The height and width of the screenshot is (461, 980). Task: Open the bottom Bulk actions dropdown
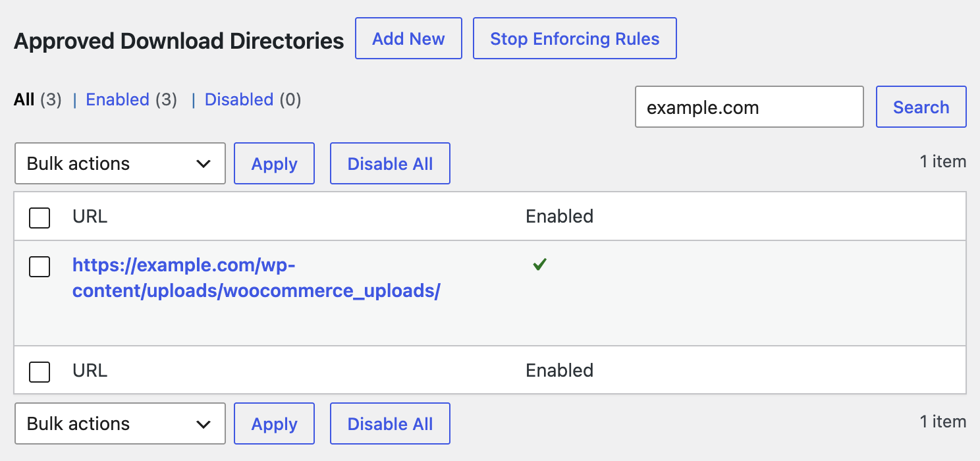coord(120,423)
